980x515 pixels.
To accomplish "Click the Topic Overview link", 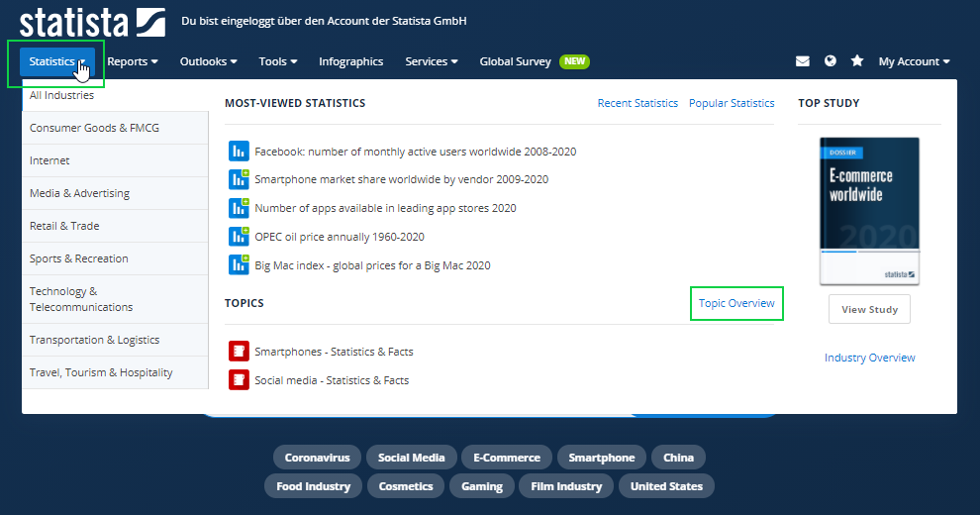I will coord(736,303).
